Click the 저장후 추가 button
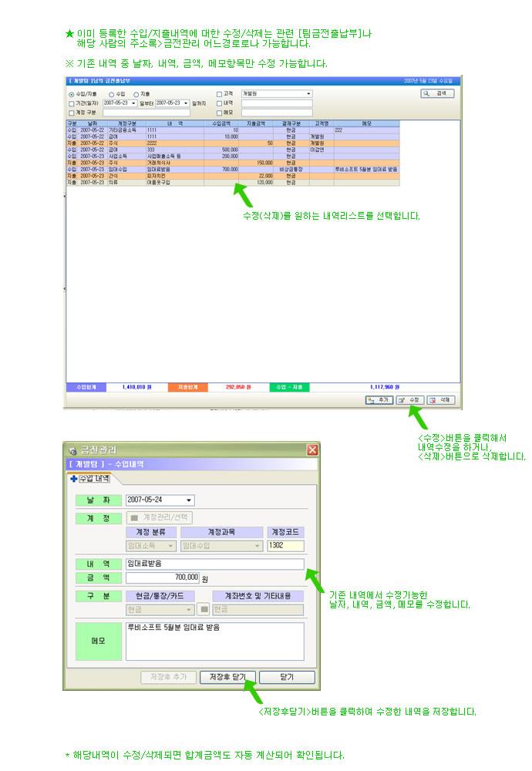Screen dimensions: 532x771 coord(168,677)
